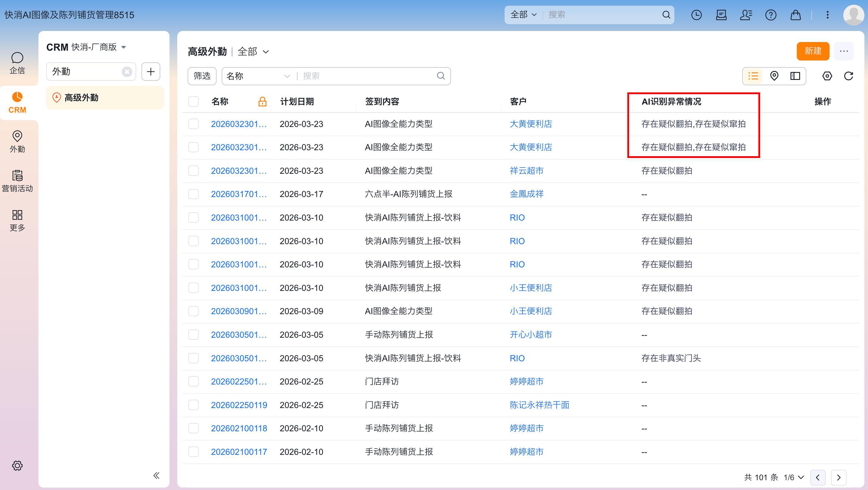The height and width of the screenshot is (490, 868).
Task: Open the 陈记永祥热干面 customer link
Action: (x=539, y=405)
